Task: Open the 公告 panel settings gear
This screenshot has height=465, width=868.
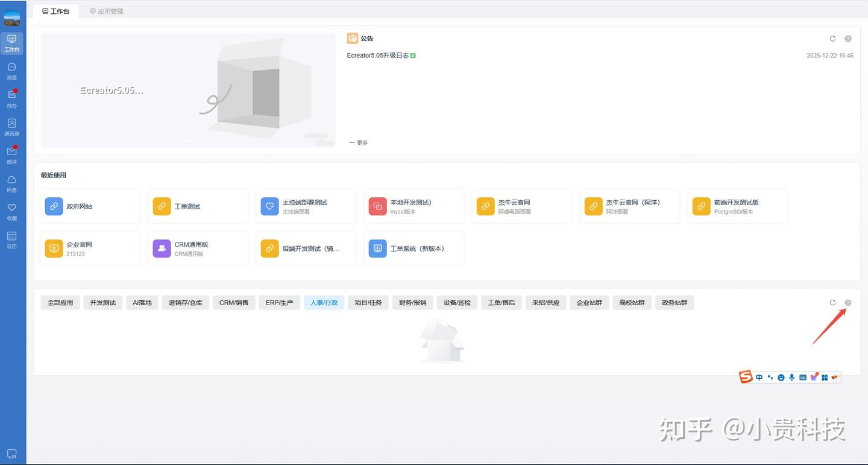Action: coord(848,39)
